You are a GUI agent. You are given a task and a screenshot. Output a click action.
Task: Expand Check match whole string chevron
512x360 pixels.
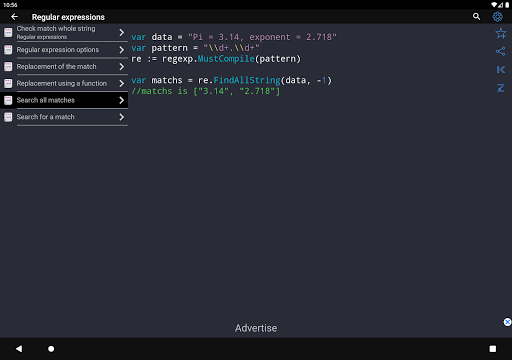tap(122, 32)
